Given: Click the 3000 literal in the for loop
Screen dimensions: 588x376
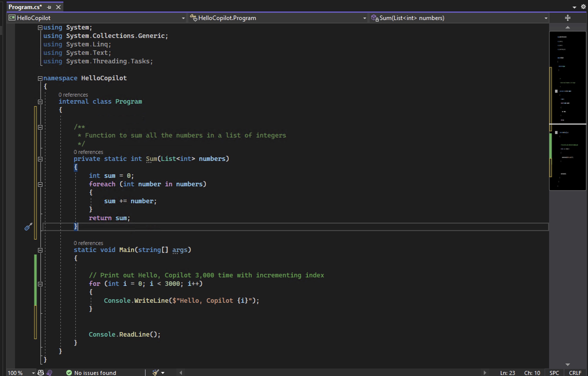Looking at the screenshot, I should point(172,284).
